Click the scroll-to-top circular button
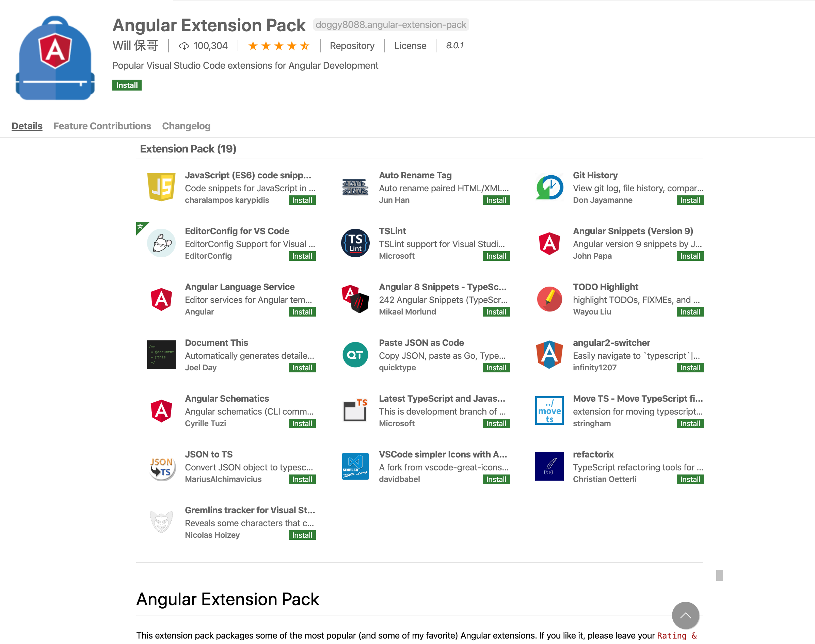815x644 pixels. pos(686,615)
